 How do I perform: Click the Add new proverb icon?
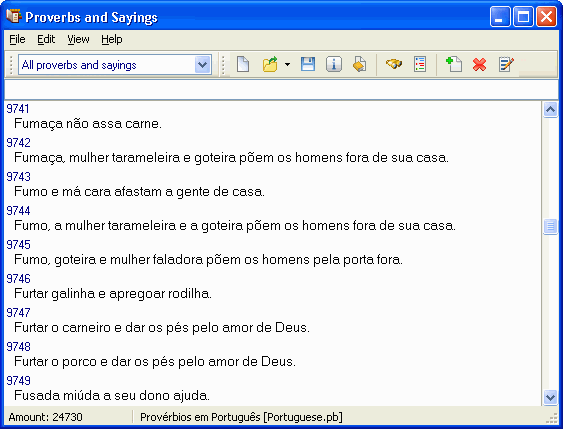(453, 65)
